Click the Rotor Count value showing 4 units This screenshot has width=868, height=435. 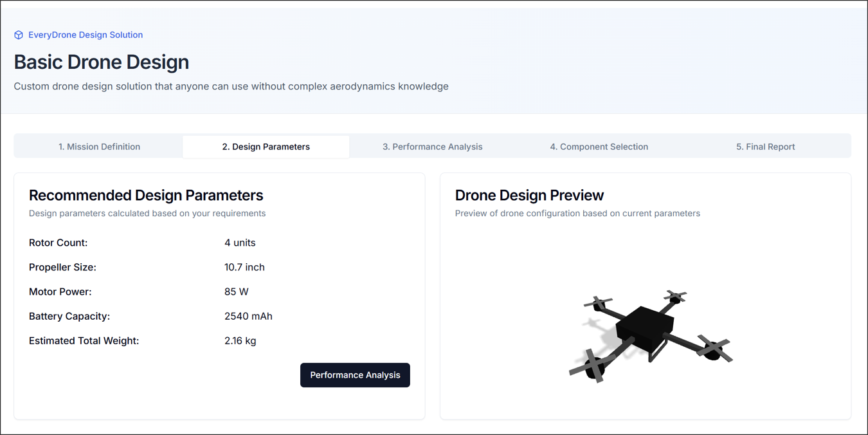239,243
